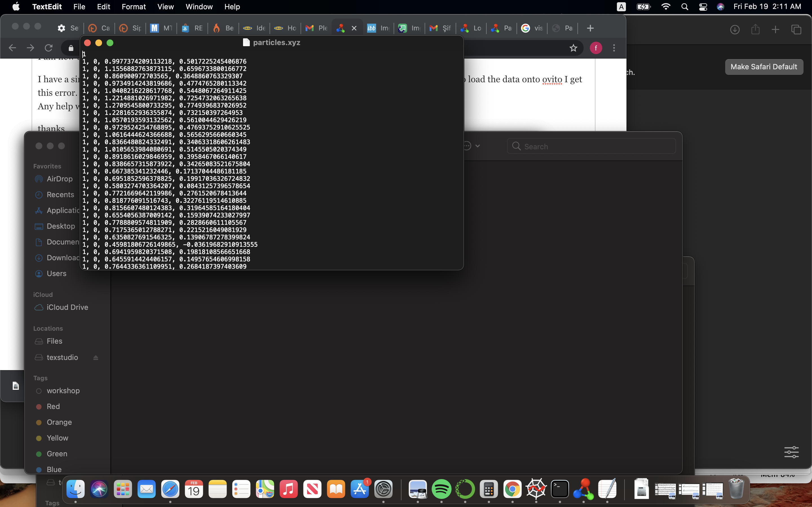Click Make Safari Default button
The image size is (812, 507).
click(x=764, y=67)
